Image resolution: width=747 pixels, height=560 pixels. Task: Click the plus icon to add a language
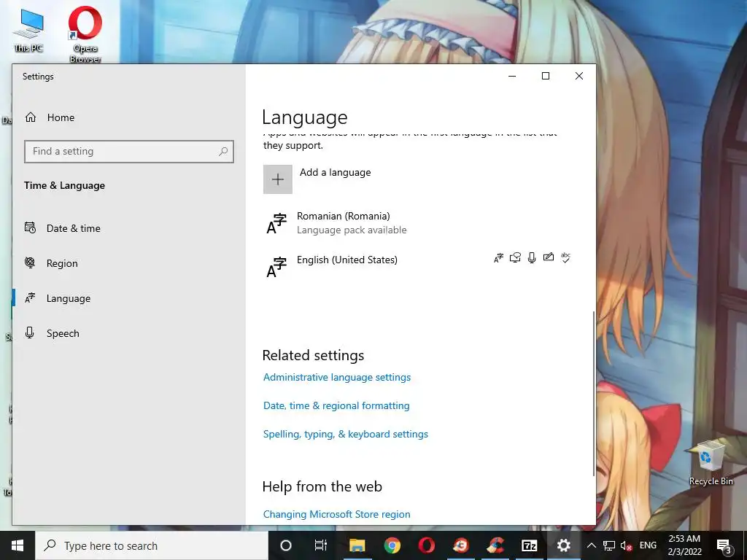278,179
